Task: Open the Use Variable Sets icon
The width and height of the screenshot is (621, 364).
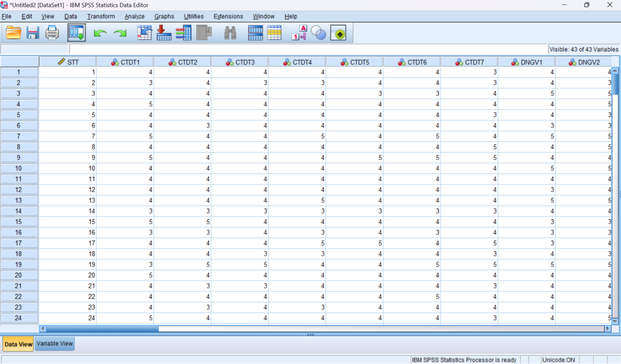Action: tap(319, 33)
